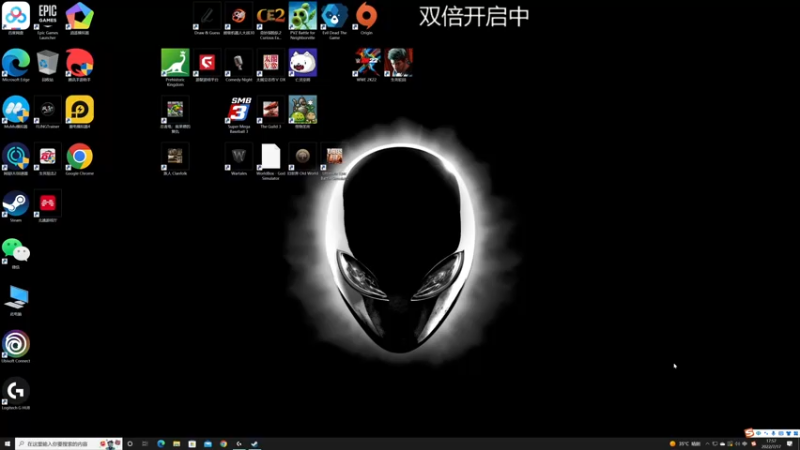800x450 pixels.
Task: Expand the system tray hidden icons
Action: [x=708, y=444]
